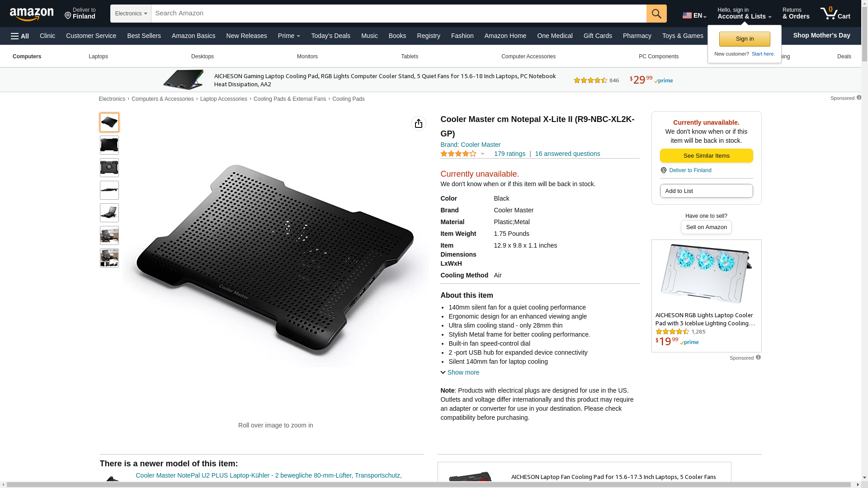Expand the Prime navigation dropdown
Image resolution: width=868 pixels, height=488 pixels.
(289, 36)
